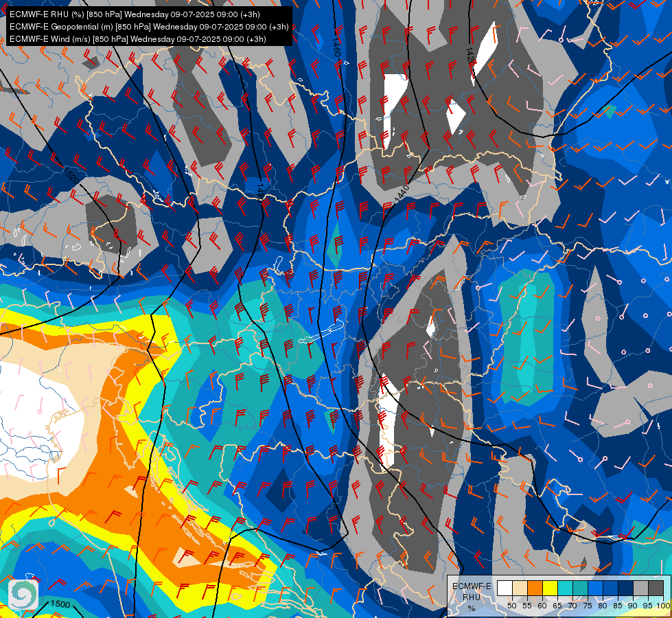
Task: Select the light gray legend swatch for 90-95
Action: coord(640,588)
